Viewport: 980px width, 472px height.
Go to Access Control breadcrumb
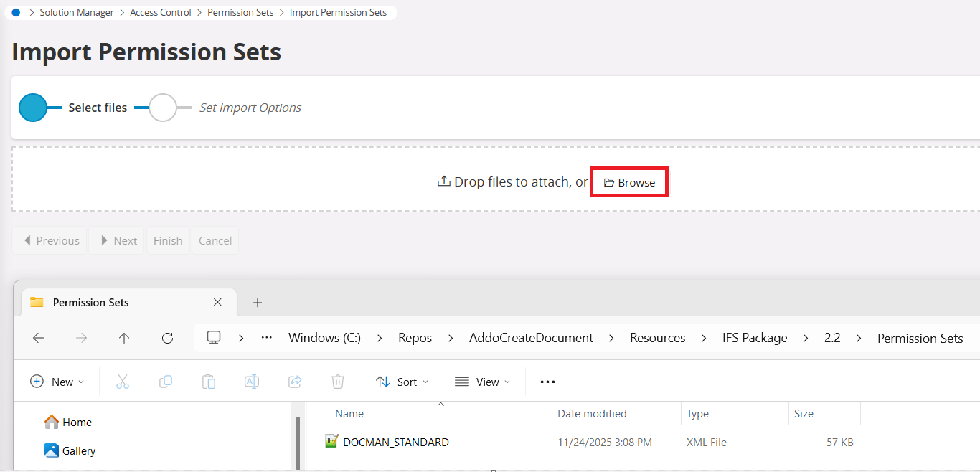click(x=160, y=12)
